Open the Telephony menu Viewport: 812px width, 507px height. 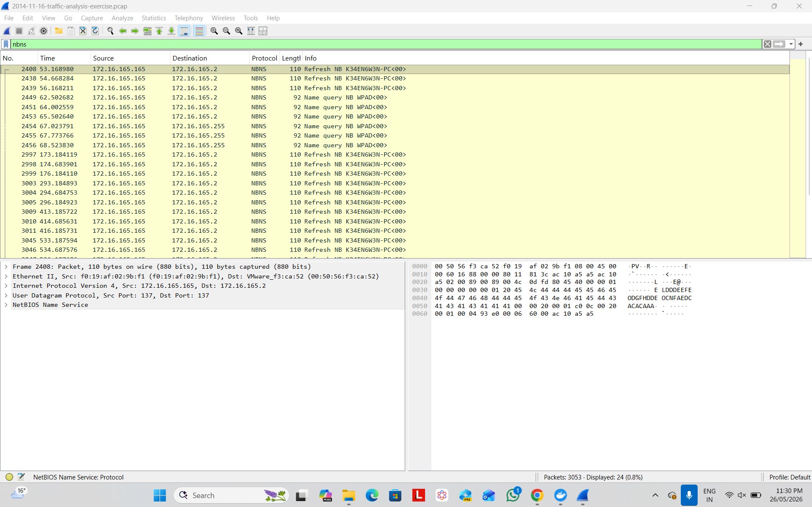tap(189, 18)
